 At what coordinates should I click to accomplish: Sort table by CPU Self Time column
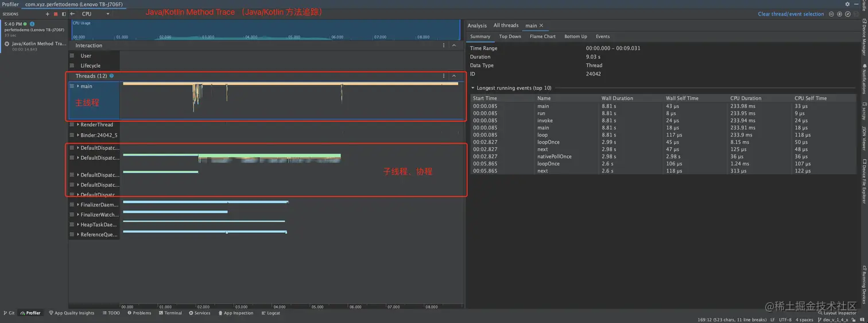[824, 98]
